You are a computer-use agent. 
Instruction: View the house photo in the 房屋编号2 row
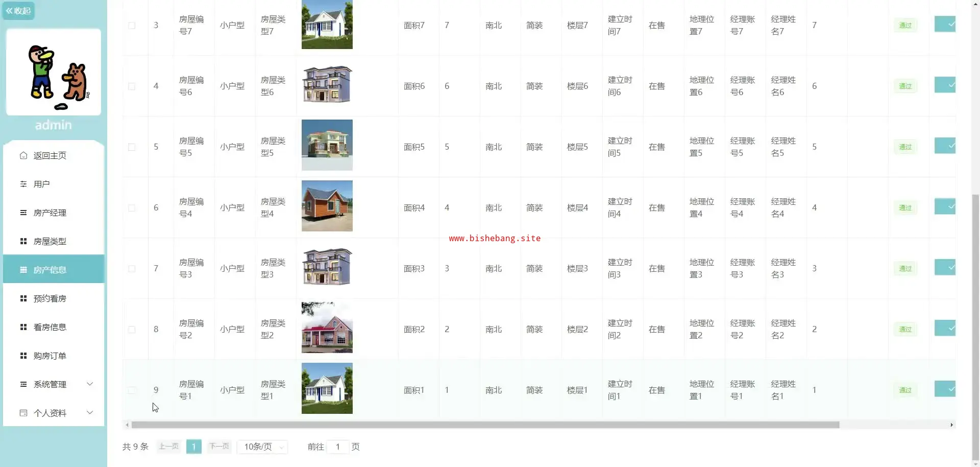coord(327,328)
